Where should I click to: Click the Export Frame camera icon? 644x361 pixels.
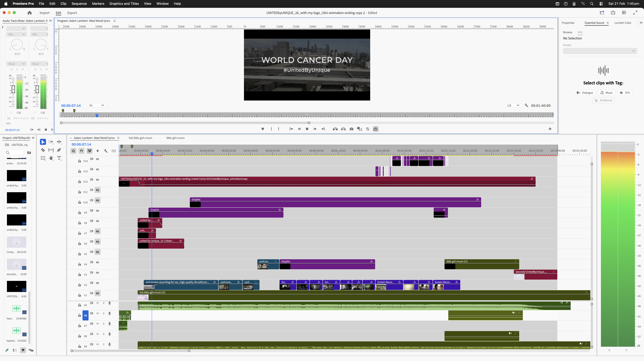coord(351,129)
